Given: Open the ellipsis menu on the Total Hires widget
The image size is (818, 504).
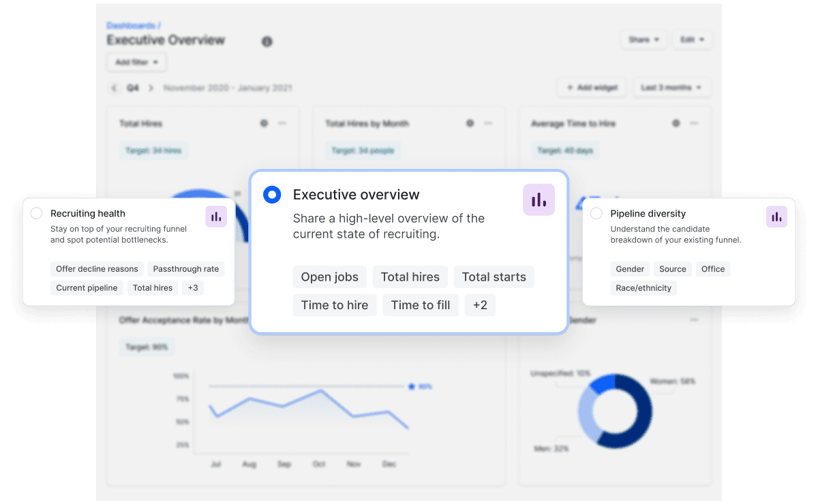Looking at the screenshot, I should (282, 123).
